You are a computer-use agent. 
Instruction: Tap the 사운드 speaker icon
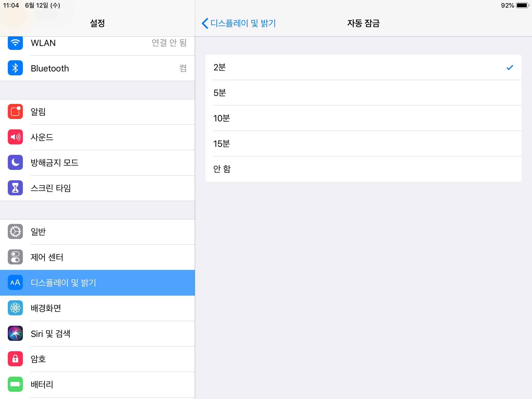(x=15, y=137)
